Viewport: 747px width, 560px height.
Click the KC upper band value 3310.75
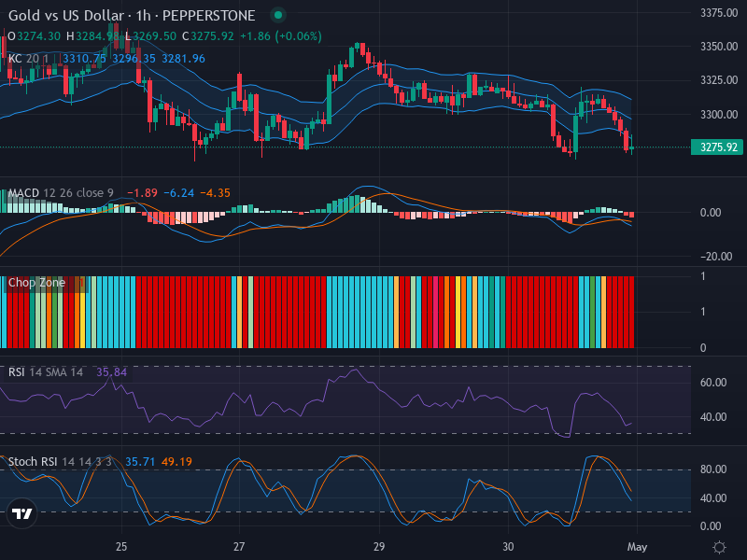[x=84, y=59]
